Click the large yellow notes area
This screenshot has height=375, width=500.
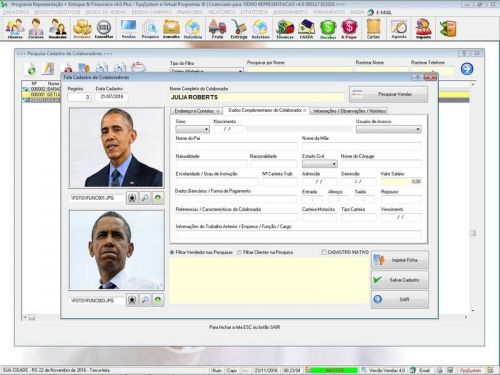(x=270, y=280)
